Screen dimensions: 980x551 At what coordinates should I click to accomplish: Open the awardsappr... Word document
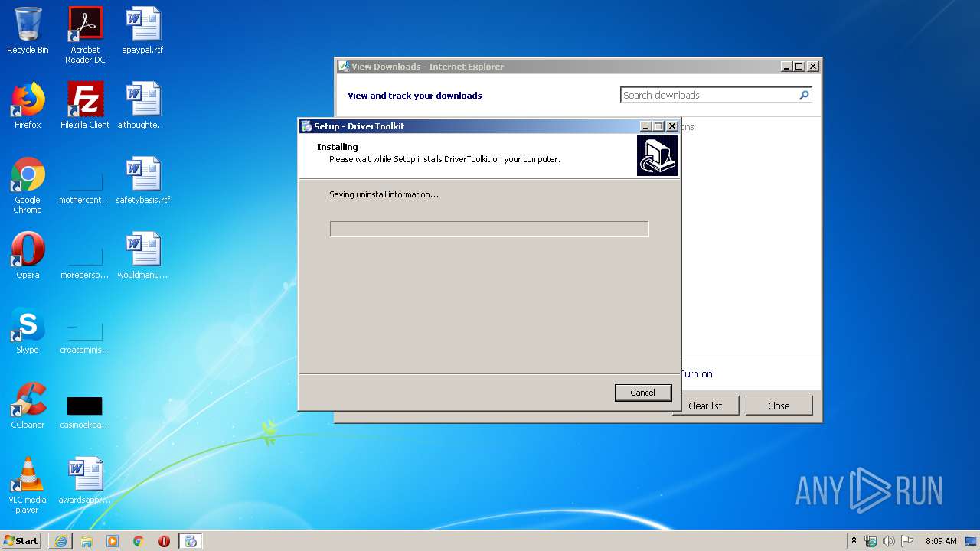tap(85, 481)
